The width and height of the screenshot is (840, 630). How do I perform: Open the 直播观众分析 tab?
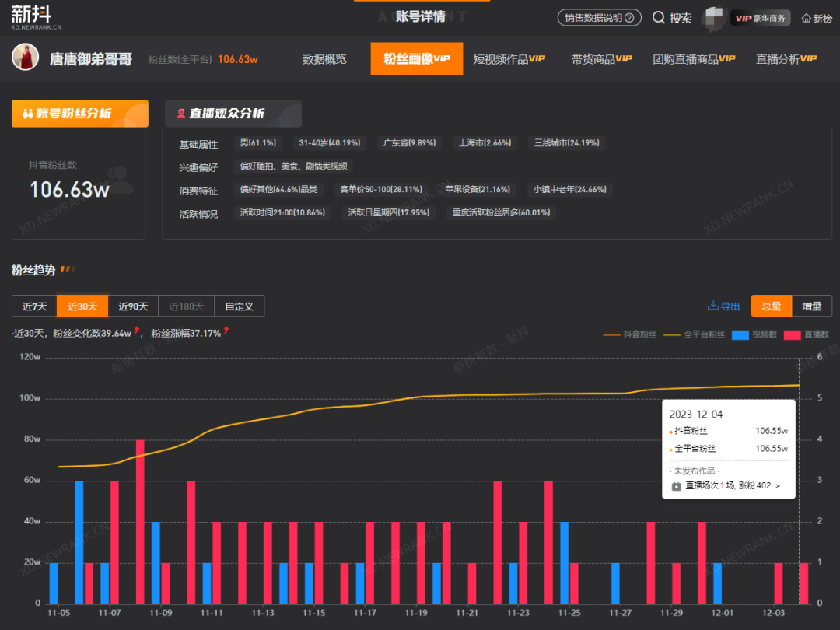pos(233,114)
